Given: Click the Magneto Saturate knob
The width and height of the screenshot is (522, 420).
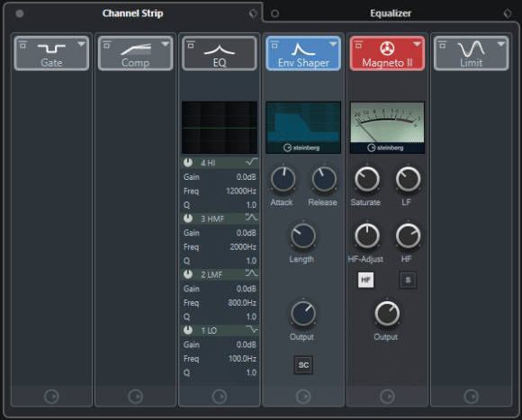Looking at the screenshot, I should [367, 179].
